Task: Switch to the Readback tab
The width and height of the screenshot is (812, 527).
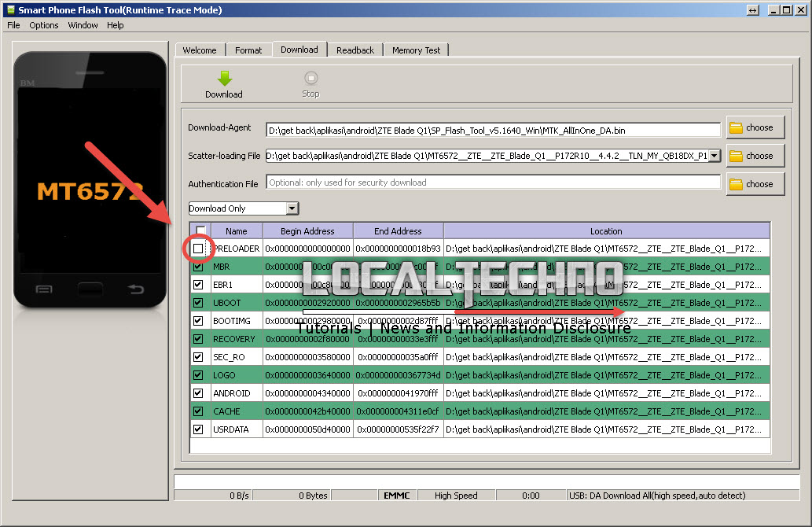Action: pyautogui.click(x=355, y=49)
